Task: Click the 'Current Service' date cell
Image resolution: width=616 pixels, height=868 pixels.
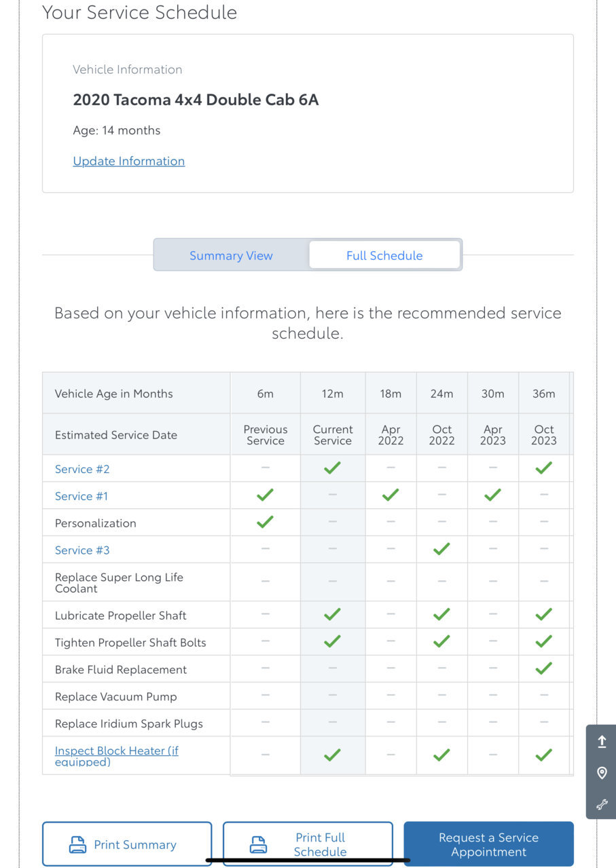Action: coord(333,435)
